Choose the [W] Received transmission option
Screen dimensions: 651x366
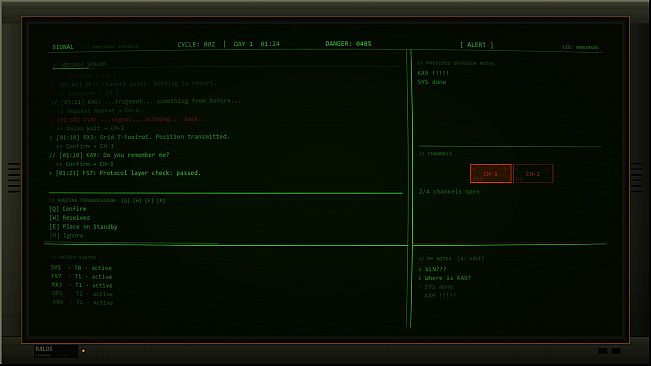(69, 217)
